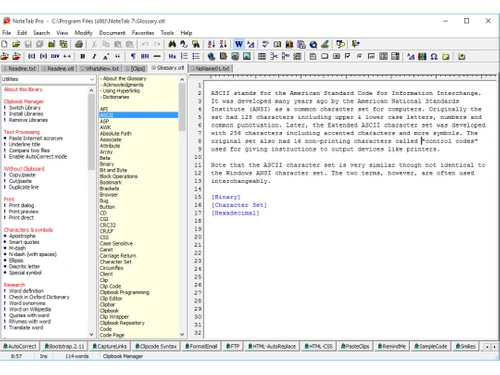
Task: Select the Carriage Return glossary topic
Action: click(x=118, y=256)
